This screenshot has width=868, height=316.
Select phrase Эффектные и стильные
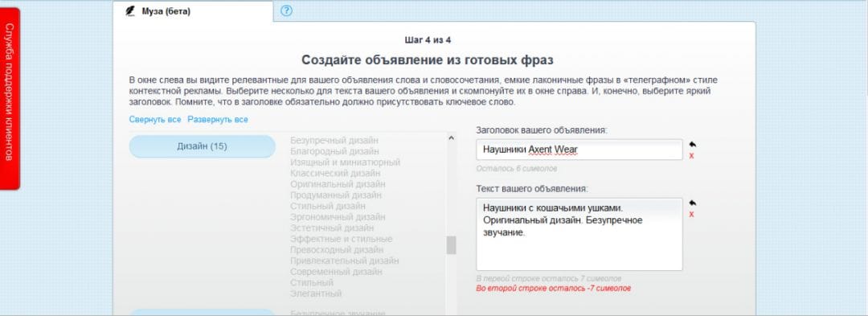point(341,239)
